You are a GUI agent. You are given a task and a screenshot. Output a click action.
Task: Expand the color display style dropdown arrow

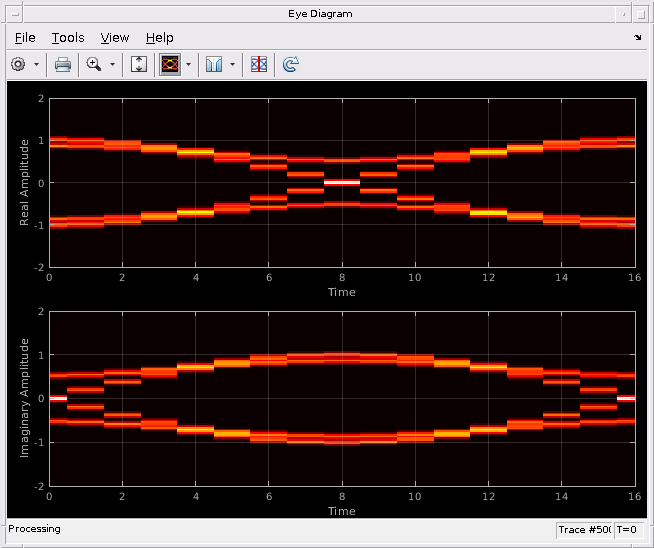[189, 64]
